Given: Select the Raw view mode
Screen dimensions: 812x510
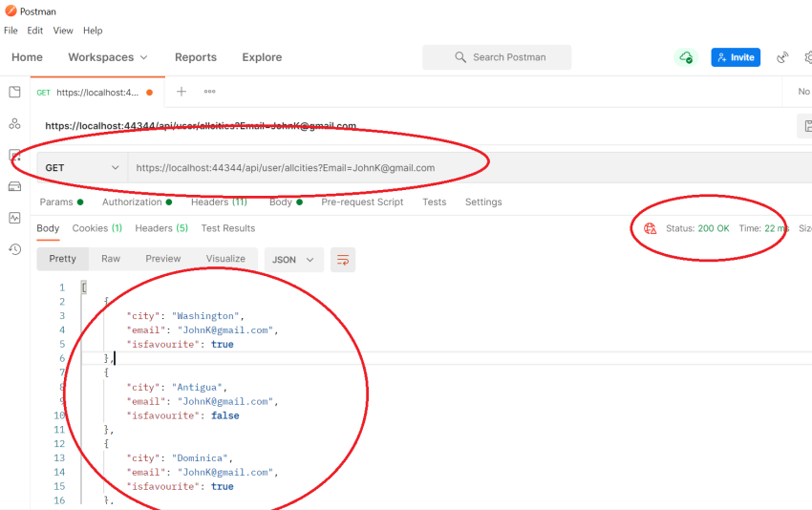Looking at the screenshot, I should pyautogui.click(x=111, y=259).
